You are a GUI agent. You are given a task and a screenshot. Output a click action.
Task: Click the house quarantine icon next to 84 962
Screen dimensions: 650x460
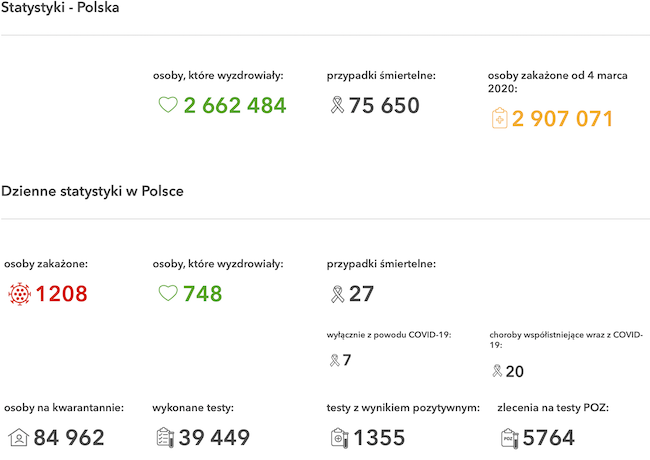click(x=18, y=438)
